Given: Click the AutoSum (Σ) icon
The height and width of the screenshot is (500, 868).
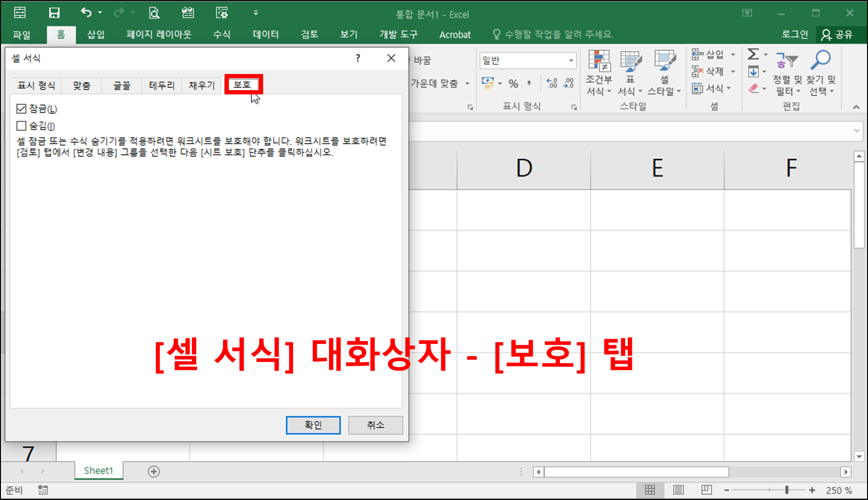Looking at the screenshot, I should (x=753, y=55).
